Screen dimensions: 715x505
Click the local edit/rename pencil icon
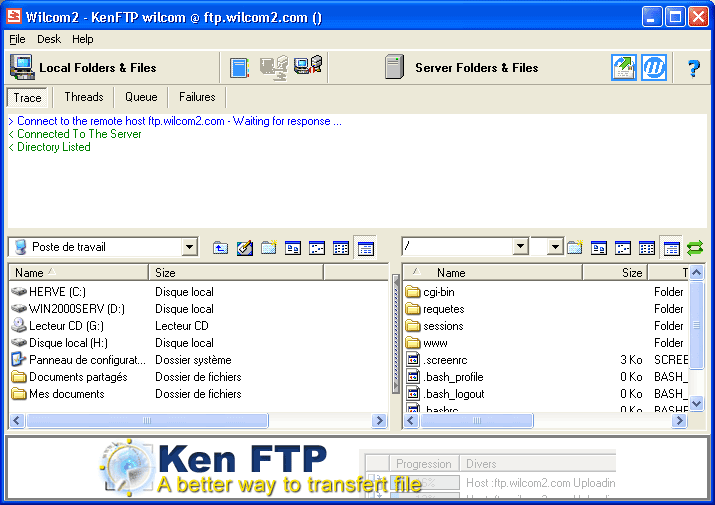click(244, 248)
